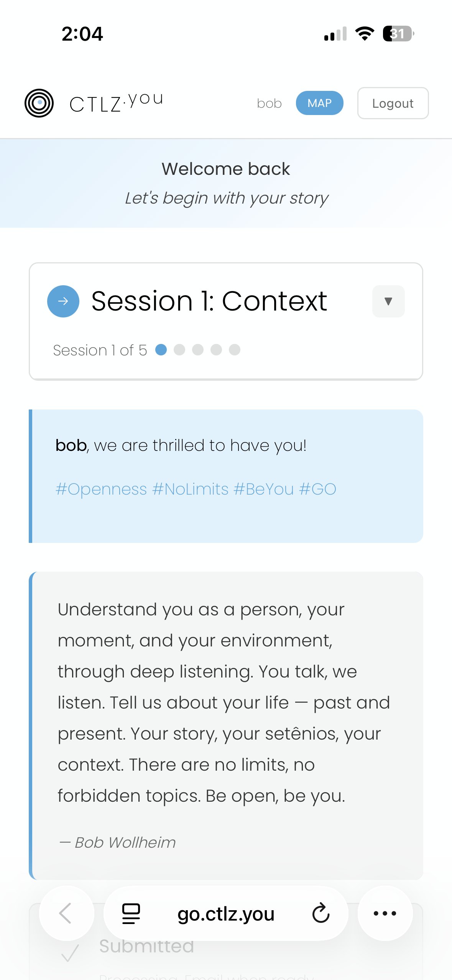Open the browser three-dots menu
The image size is (452, 980).
(385, 913)
